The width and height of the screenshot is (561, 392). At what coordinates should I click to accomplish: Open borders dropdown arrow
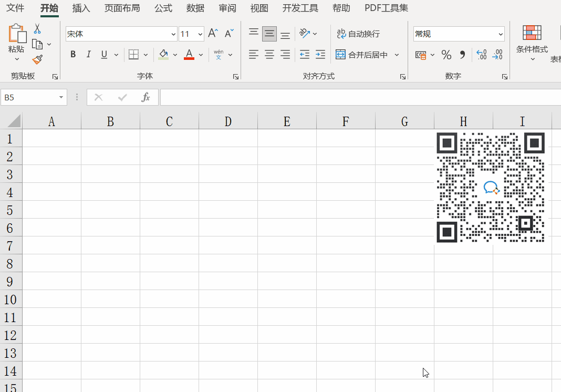[146, 55]
